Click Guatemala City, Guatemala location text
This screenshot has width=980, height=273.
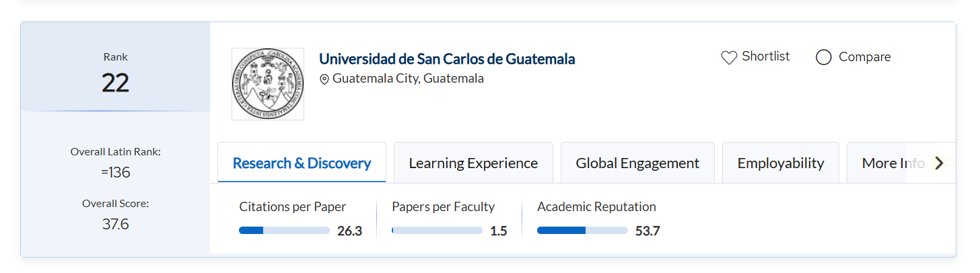(408, 79)
